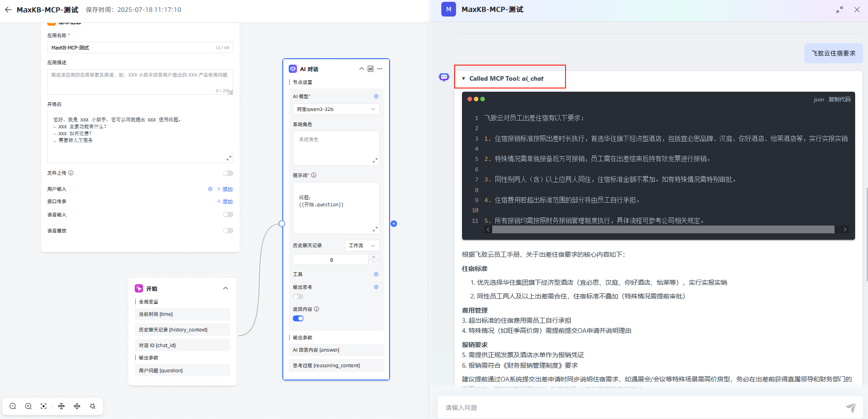The height and width of the screenshot is (419, 868).
Task: Enable the 语音输入 toggle
Action: [x=228, y=214]
